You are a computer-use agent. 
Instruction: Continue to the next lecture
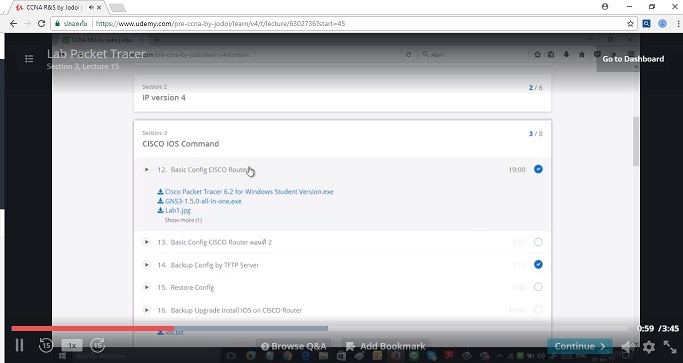pos(580,346)
